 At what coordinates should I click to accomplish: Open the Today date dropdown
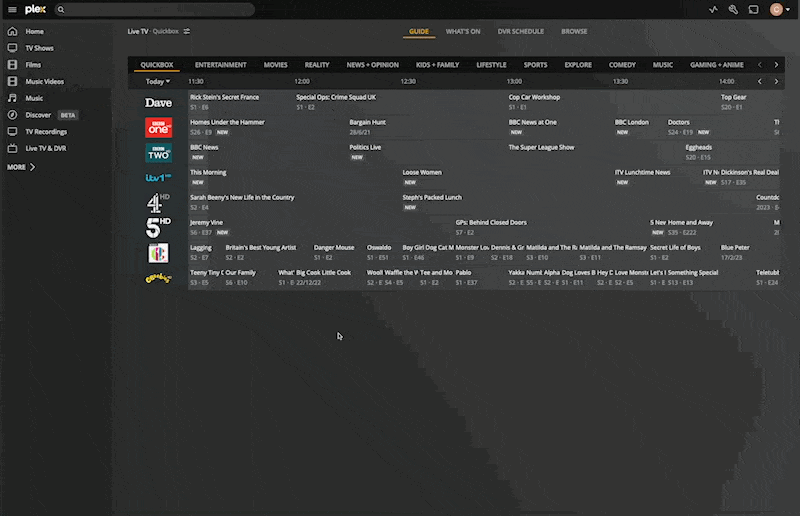tap(158, 82)
